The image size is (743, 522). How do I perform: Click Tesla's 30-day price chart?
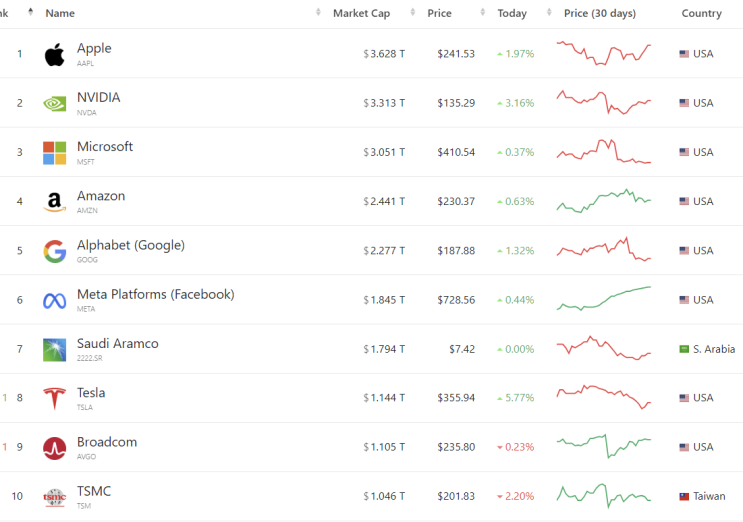(604, 397)
